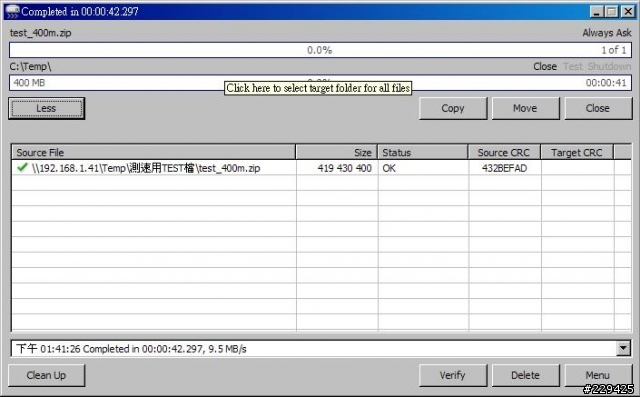Click the size value 419 430 400
The height and width of the screenshot is (397, 640).
344,168
